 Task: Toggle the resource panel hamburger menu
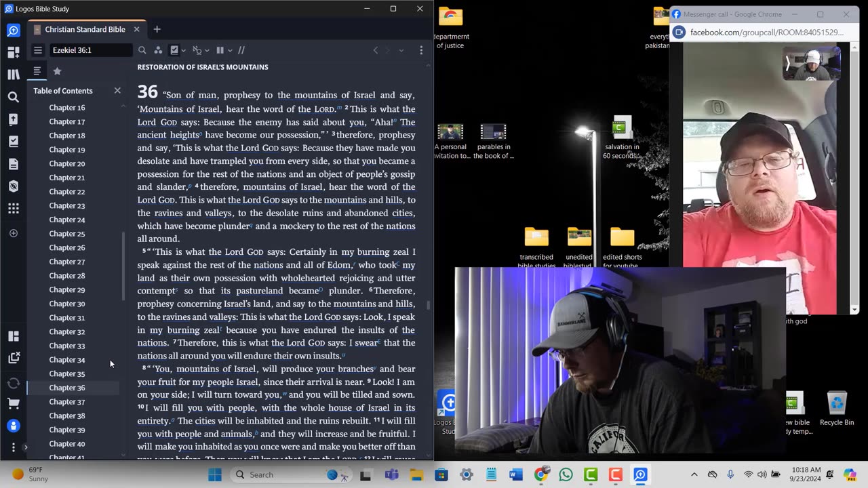click(38, 50)
